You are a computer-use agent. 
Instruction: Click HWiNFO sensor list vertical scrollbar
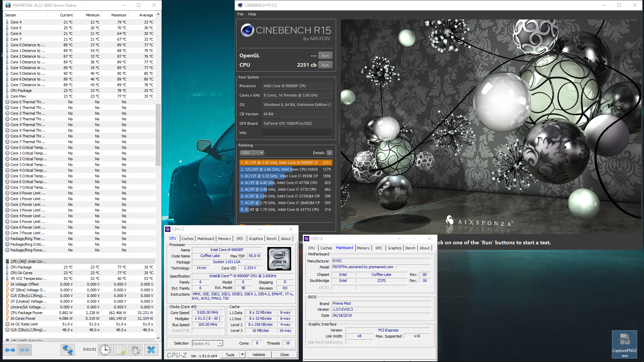click(158, 134)
